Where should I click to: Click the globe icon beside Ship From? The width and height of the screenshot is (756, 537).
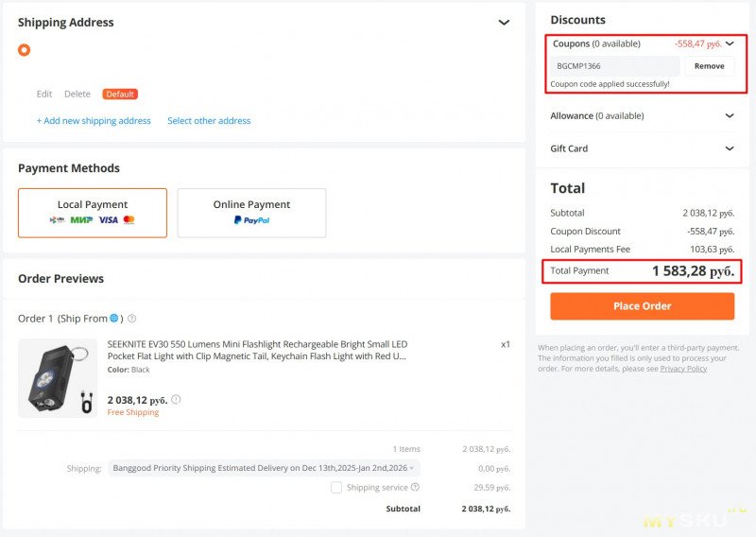pyautogui.click(x=114, y=319)
